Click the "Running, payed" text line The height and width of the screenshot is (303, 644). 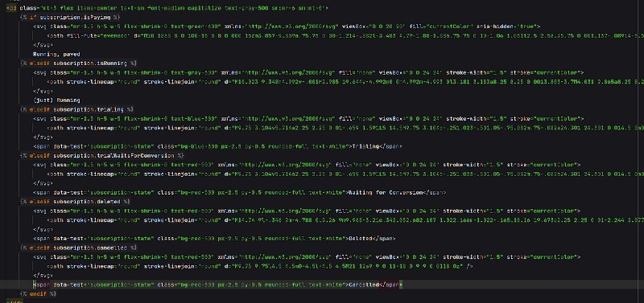click(x=56, y=54)
